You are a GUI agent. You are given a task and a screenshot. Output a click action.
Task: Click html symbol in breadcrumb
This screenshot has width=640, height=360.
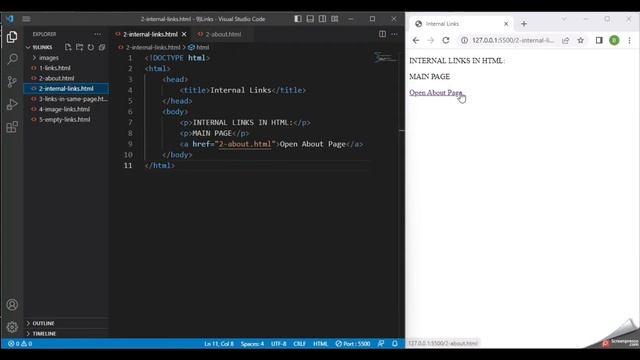point(199,47)
